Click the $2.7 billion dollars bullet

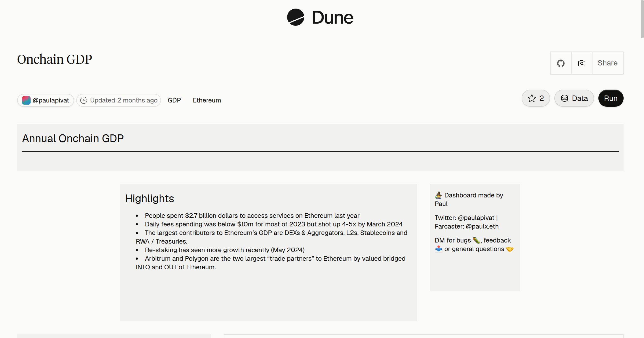tap(252, 216)
